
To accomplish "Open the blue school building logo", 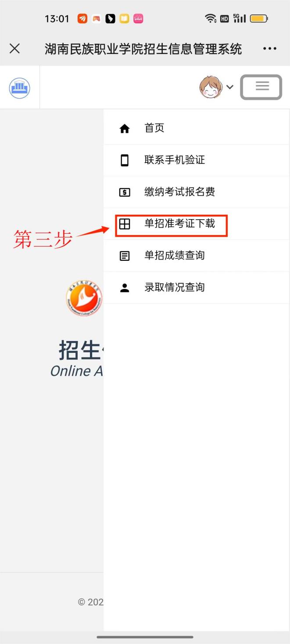I will pyautogui.click(x=20, y=88).
